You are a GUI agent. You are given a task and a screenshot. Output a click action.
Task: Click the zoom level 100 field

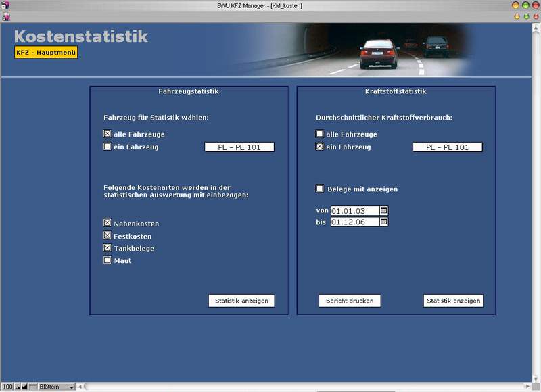pyautogui.click(x=7, y=387)
